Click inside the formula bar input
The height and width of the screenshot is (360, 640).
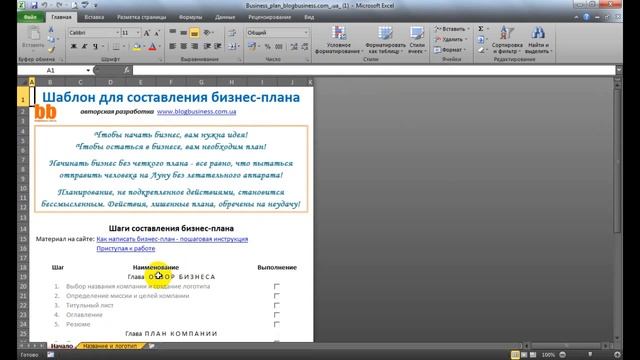(x=373, y=70)
